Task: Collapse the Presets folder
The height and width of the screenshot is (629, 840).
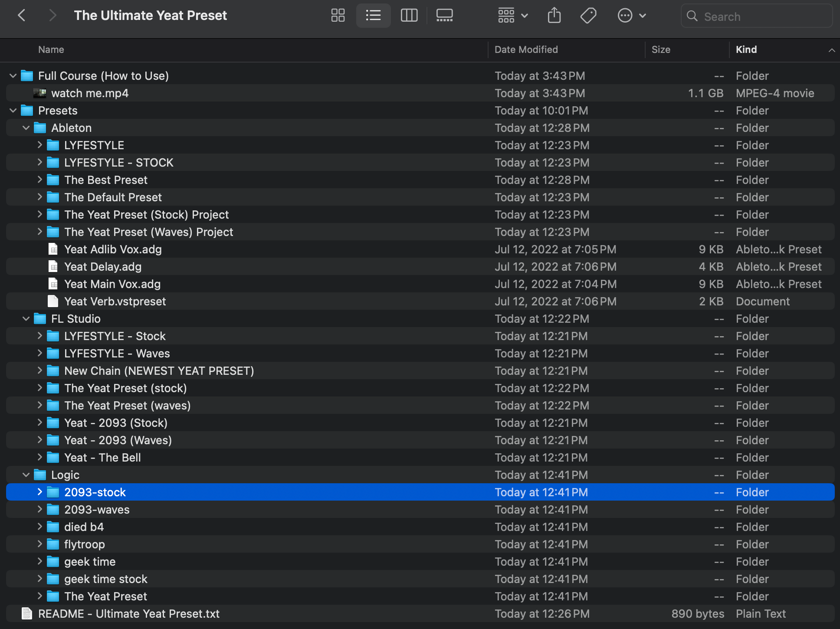Action: pos(13,111)
